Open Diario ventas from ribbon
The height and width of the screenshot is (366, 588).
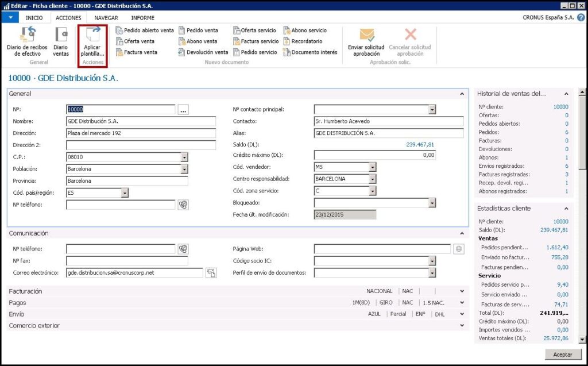pyautogui.click(x=61, y=36)
